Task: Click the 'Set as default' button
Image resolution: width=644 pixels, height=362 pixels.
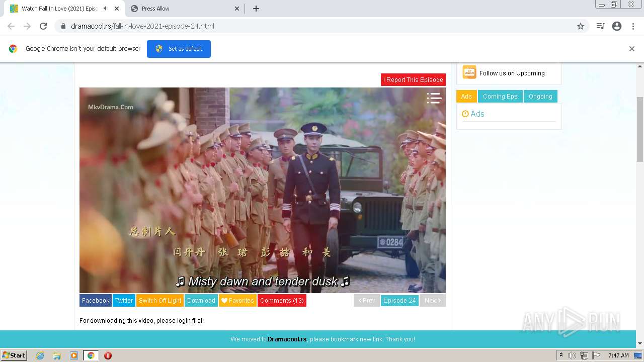Action: point(179,49)
